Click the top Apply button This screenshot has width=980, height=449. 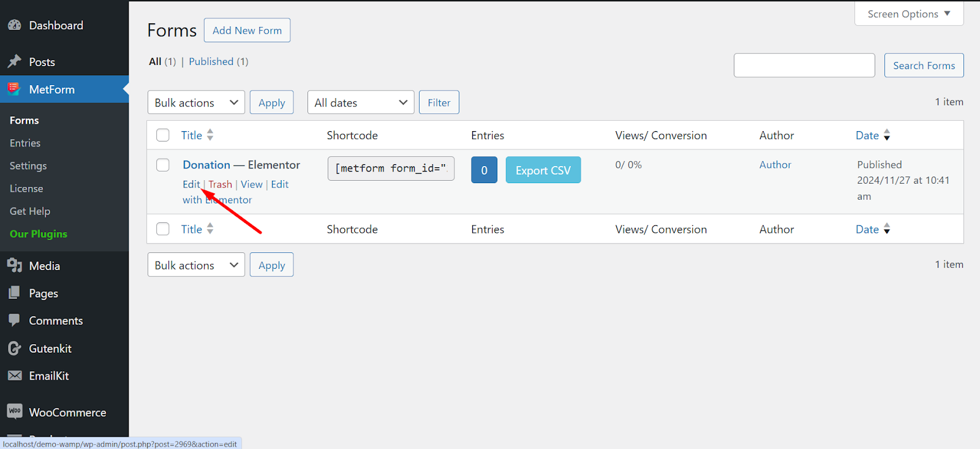pyautogui.click(x=272, y=102)
